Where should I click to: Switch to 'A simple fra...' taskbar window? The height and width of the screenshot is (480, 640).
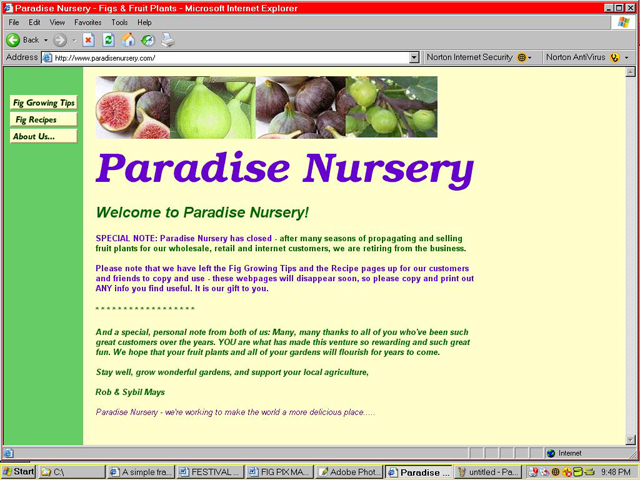tap(141, 472)
